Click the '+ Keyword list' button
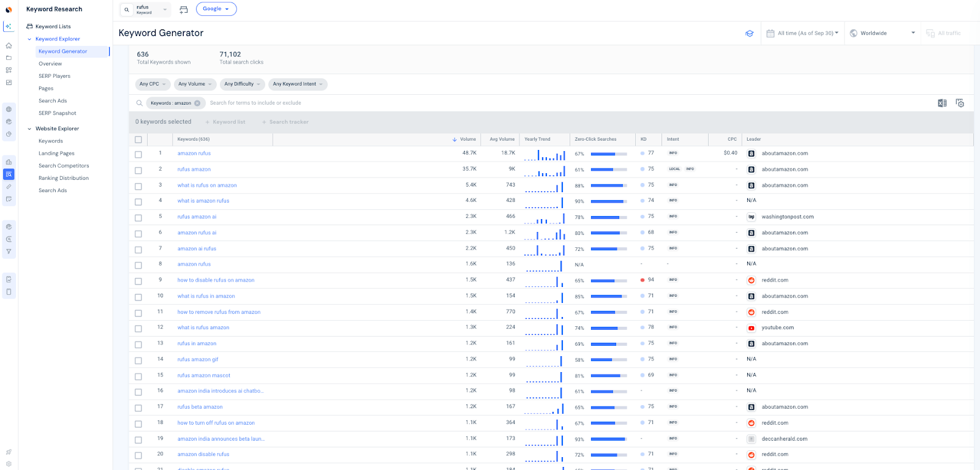The image size is (980, 470). [x=225, y=122]
